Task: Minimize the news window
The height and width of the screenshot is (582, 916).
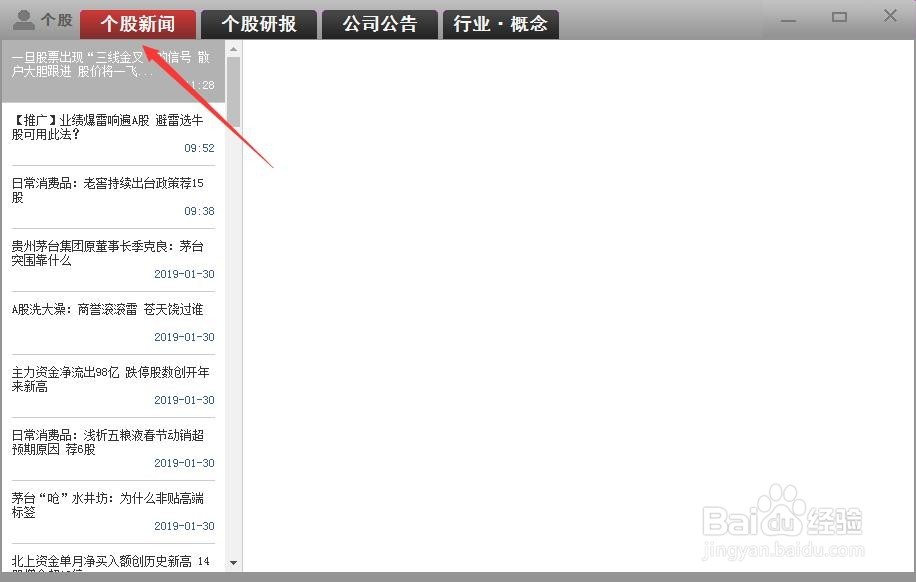Action: (789, 19)
